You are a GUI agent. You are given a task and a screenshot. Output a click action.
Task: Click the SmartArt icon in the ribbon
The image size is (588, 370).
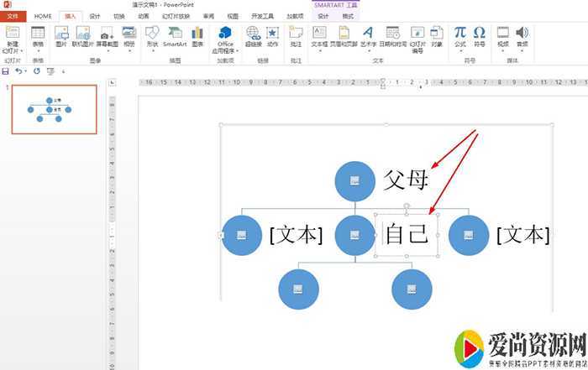[175, 34]
